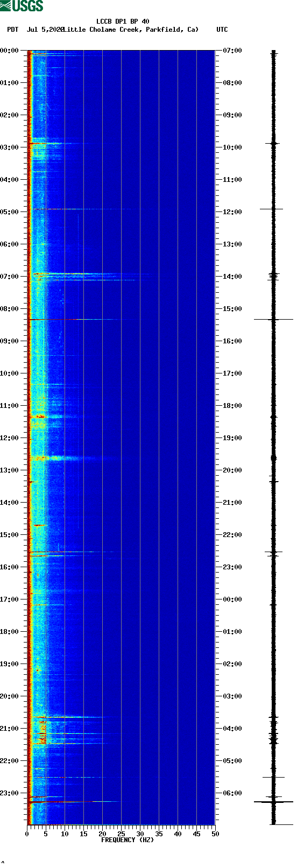Click the "03:00" label on the UTC axis
Viewport: 297px width, 868px height.
[232, 696]
